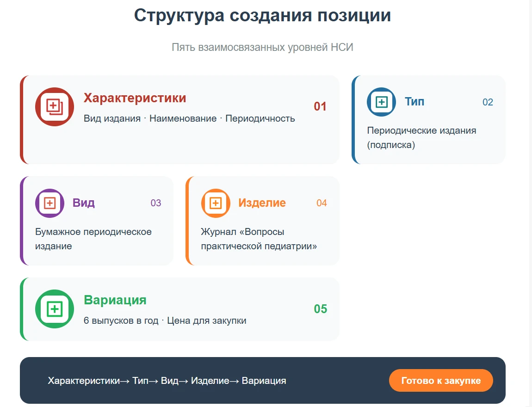This screenshot has height=407, width=532.
Task: Click text Бумажное периодическое издание
Action: click(x=93, y=239)
